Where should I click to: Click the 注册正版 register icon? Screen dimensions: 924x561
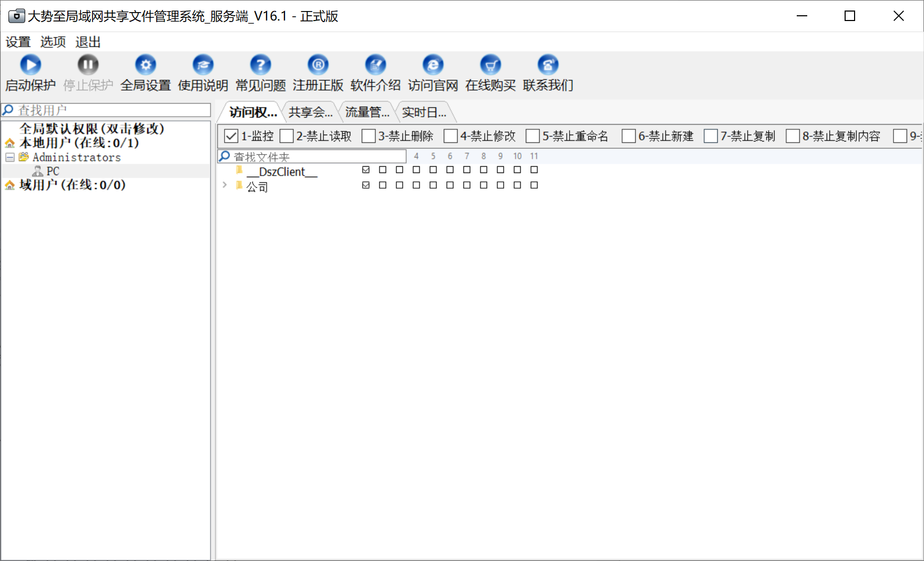point(318,65)
